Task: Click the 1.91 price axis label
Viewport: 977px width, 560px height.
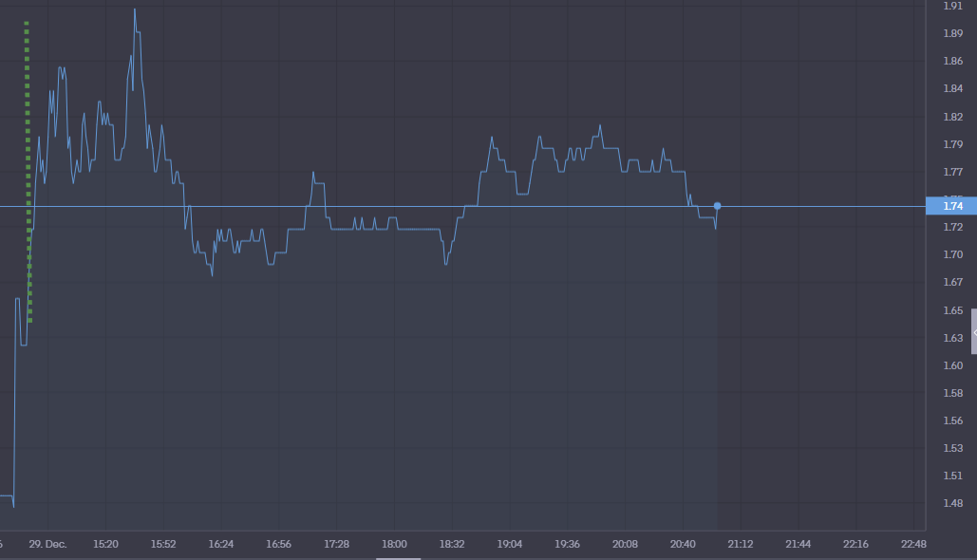Action: [x=951, y=6]
